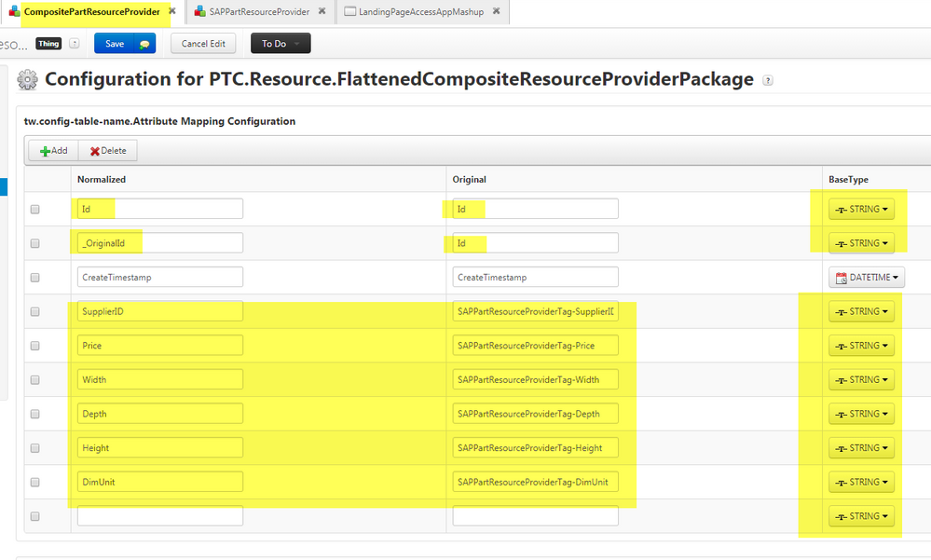Viewport: 931px width, 560px height.
Task: Edit the Normalized DimUnit field
Action: [159, 483]
